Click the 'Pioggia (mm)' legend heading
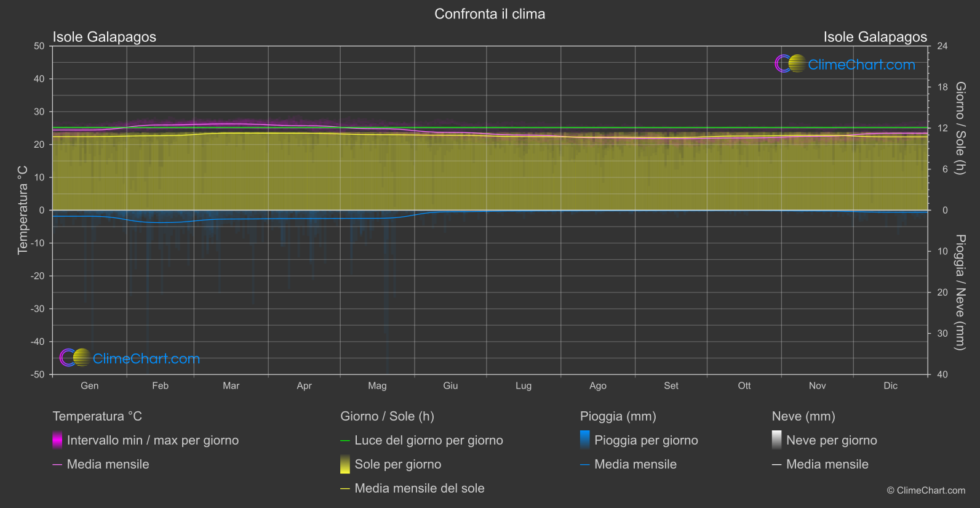Screen dimensions: 980x508 tap(618, 416)
